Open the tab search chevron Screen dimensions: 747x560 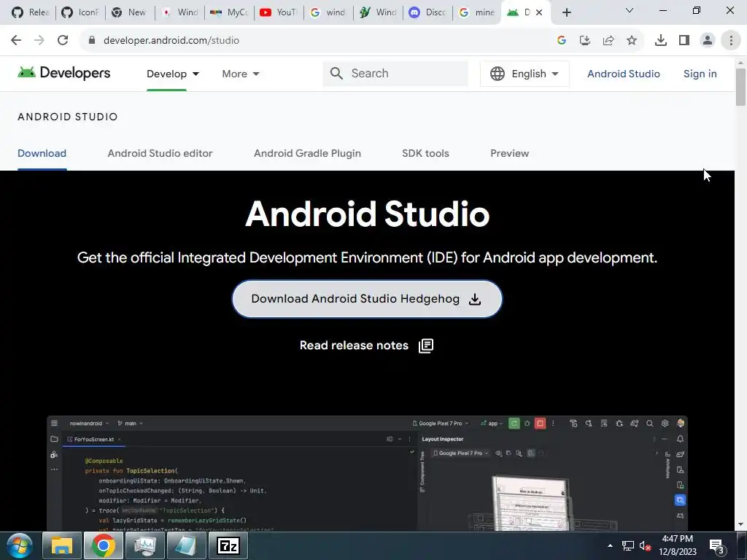[630, 10]
